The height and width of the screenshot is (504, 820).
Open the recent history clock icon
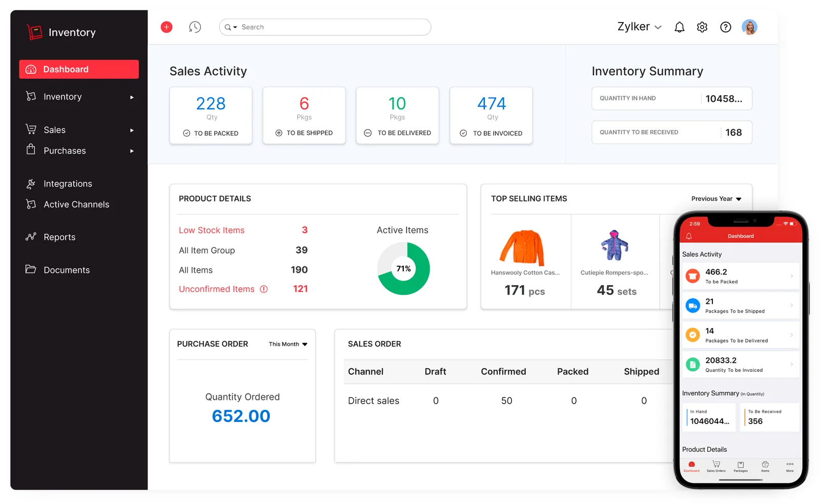point(195,27)
